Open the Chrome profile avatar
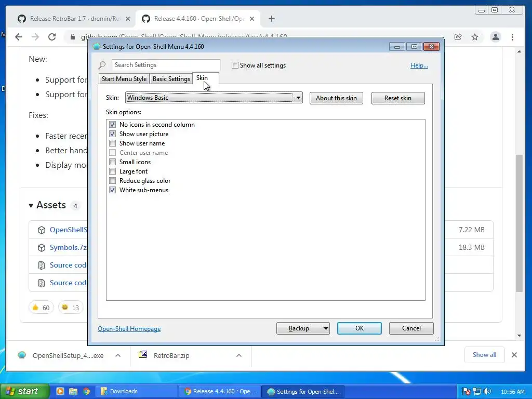532x399 pixels. (x=495, y=37)
